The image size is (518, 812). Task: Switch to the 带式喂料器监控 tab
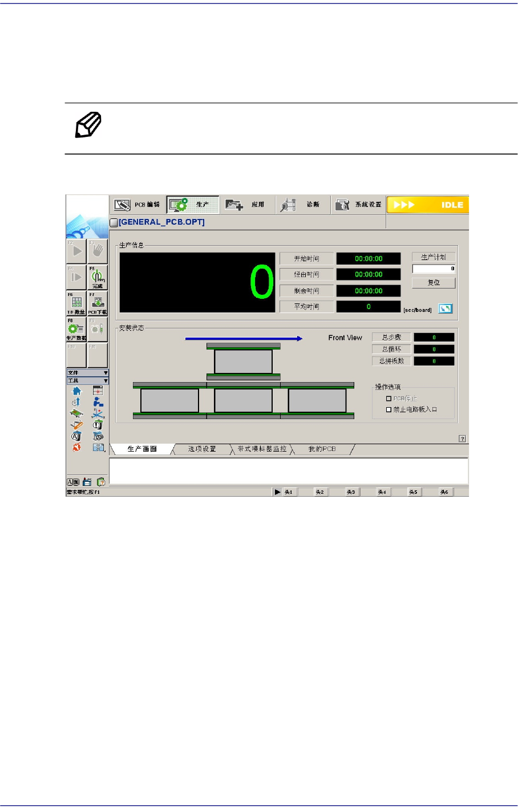tap(262, 449)
